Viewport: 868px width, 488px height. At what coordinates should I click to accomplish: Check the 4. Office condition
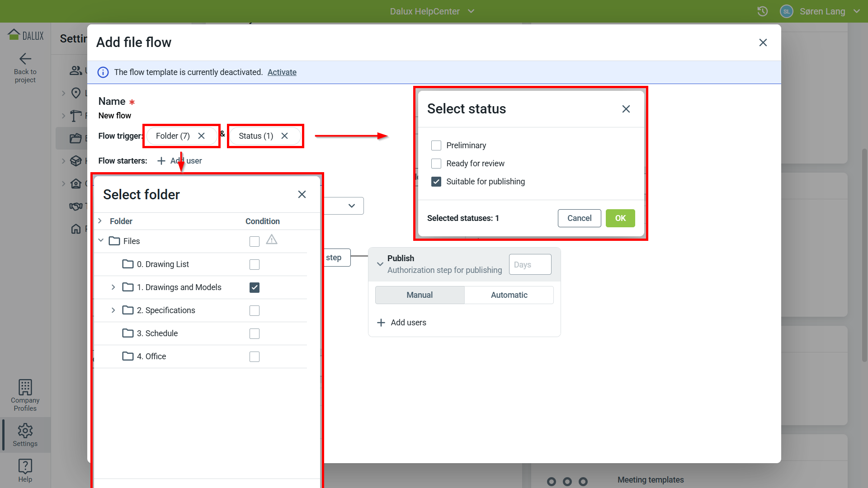(x=255, y=357)
